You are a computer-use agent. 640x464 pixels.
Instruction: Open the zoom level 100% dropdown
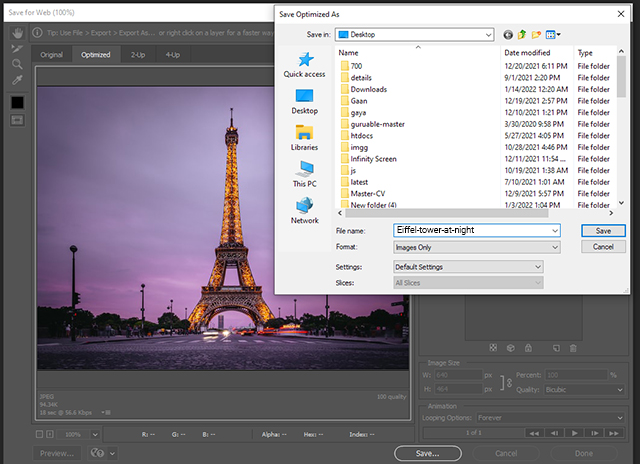pyautogui.click(x=95, y=435)
